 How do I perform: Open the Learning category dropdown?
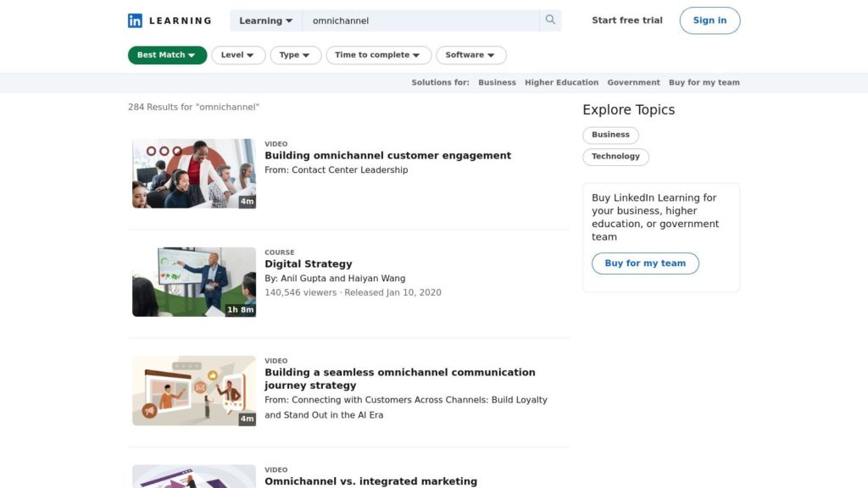coord(265,20)
